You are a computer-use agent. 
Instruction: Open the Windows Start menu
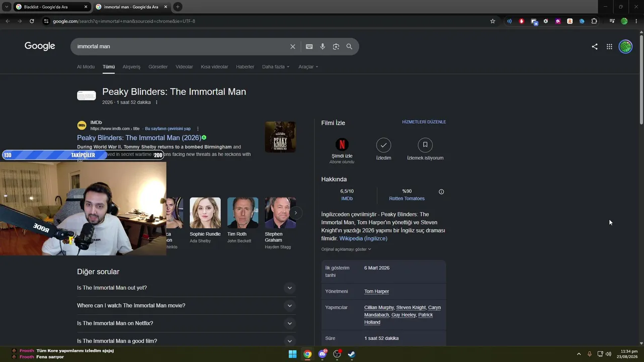pyautogui.click(x=293, y=354)
